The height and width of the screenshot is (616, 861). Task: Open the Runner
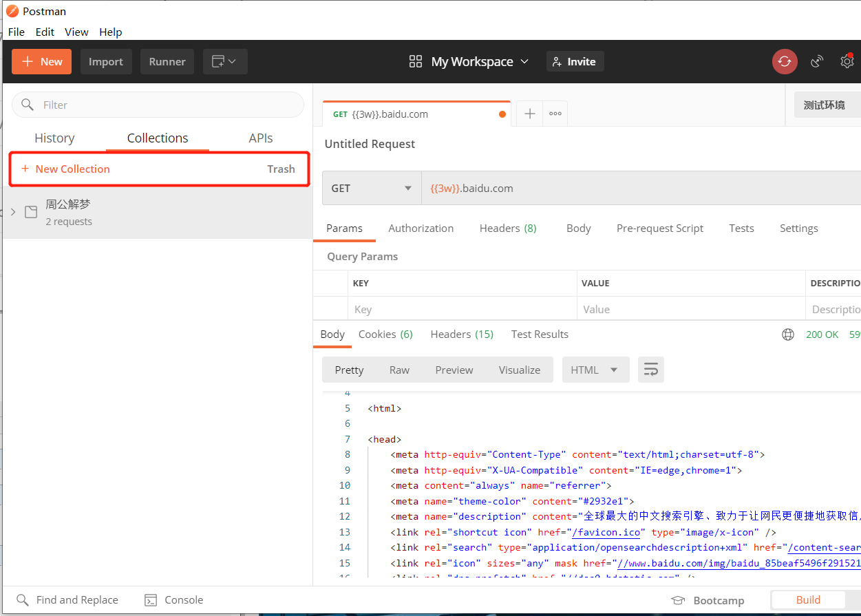click(167, 61)
